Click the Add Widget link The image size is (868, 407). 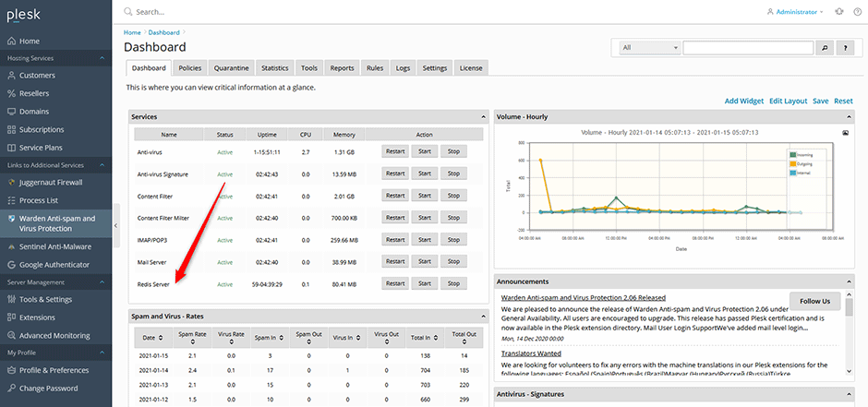point(744,102)
